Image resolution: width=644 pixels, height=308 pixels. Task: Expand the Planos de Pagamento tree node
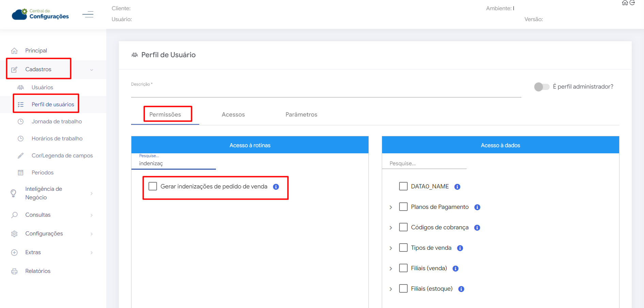click(391, 207)
